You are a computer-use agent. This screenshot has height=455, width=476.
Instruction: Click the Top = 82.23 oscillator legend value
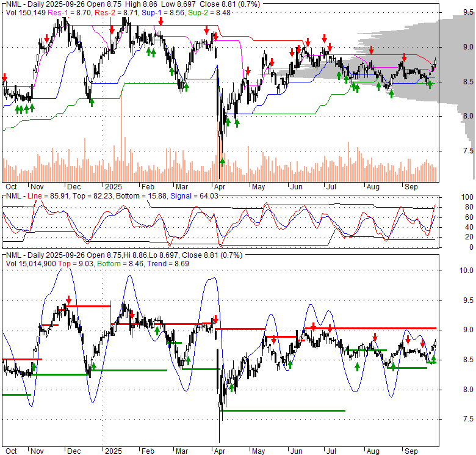(x=92, y=196)
